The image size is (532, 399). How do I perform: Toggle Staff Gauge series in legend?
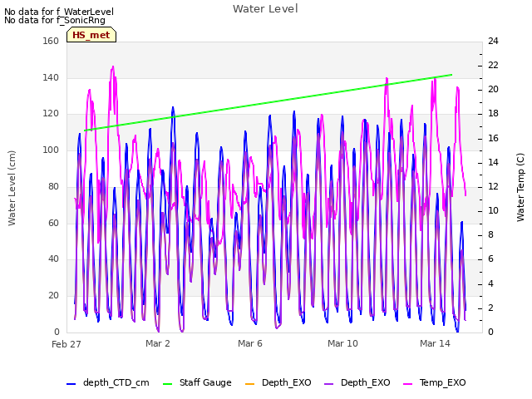197,382
